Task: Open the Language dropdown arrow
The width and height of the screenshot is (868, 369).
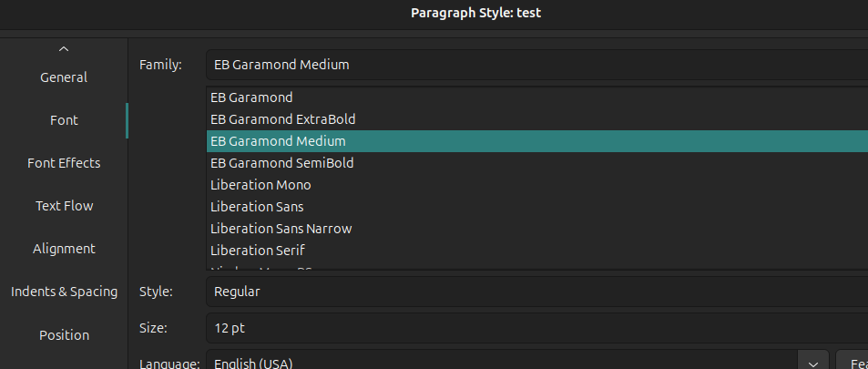Action: tap(812, 363)
